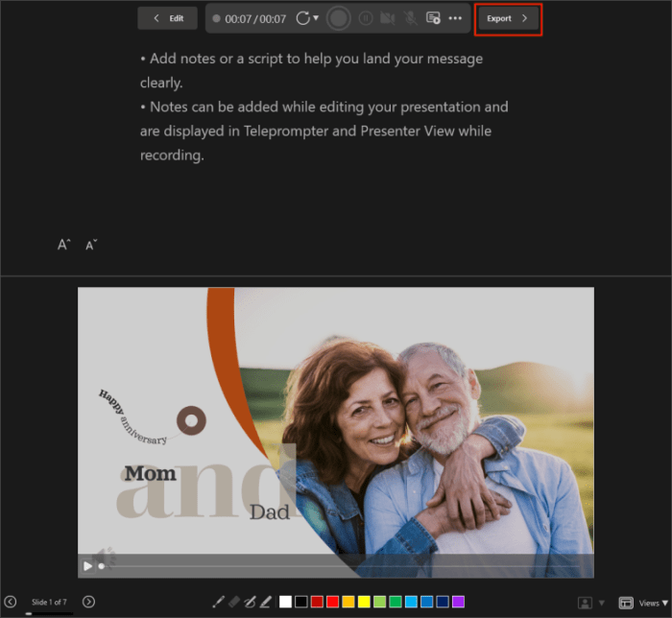
Task: Toggle the muted microphone icon
Action: click(410, 18)
